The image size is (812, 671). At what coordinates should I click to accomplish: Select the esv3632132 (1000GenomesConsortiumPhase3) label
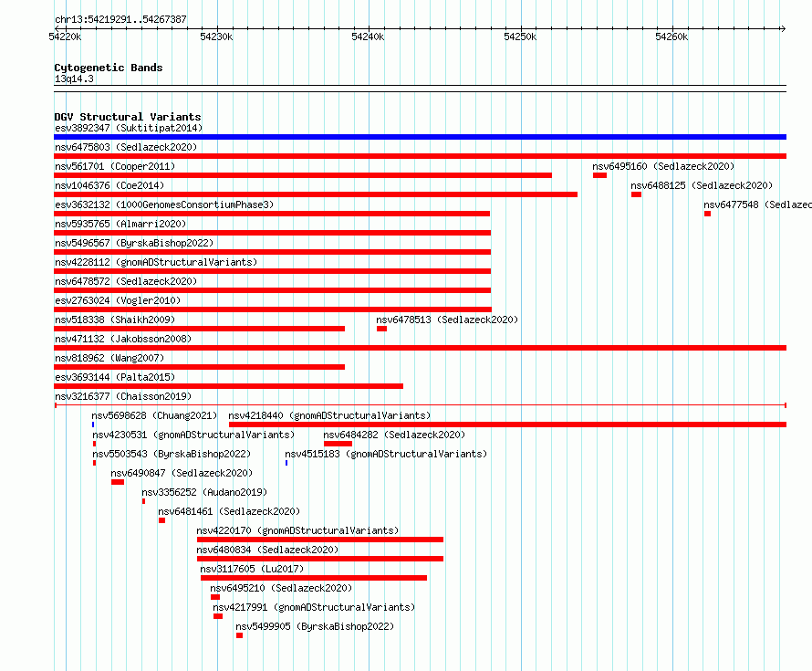[x=164, y=204]
